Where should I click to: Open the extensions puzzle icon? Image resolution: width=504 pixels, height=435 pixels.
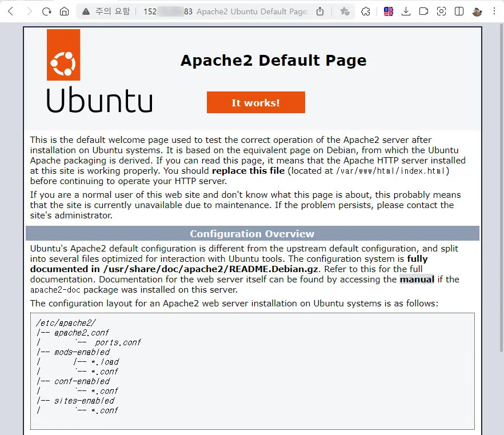366,11
